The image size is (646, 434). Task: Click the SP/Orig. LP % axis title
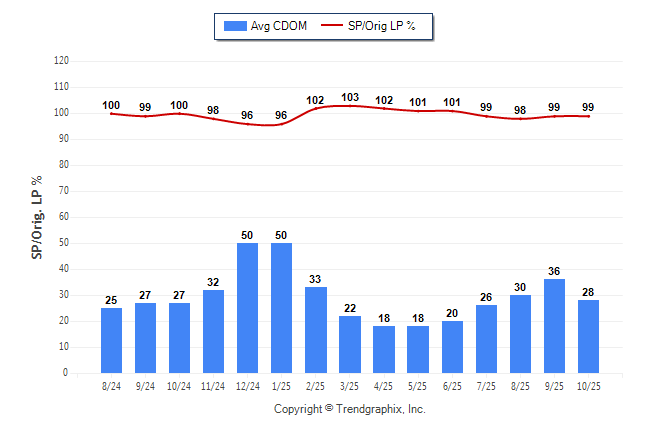point(37,216)
